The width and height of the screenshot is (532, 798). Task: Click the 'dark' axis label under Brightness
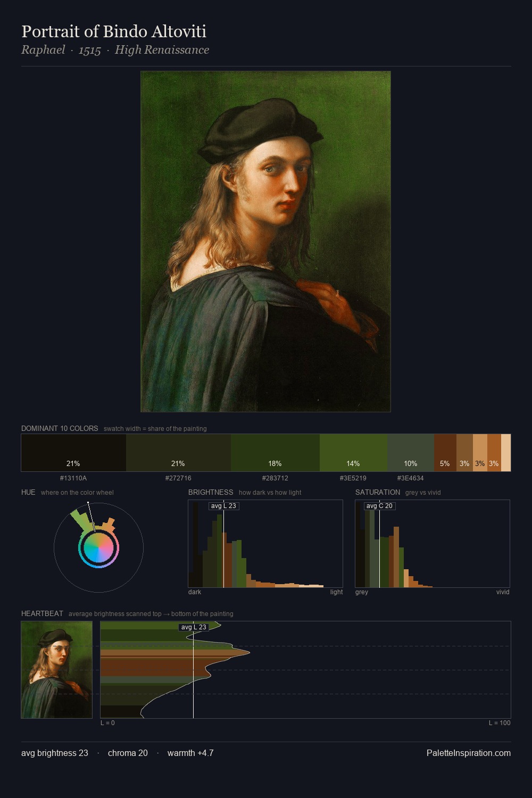[195, 592]
